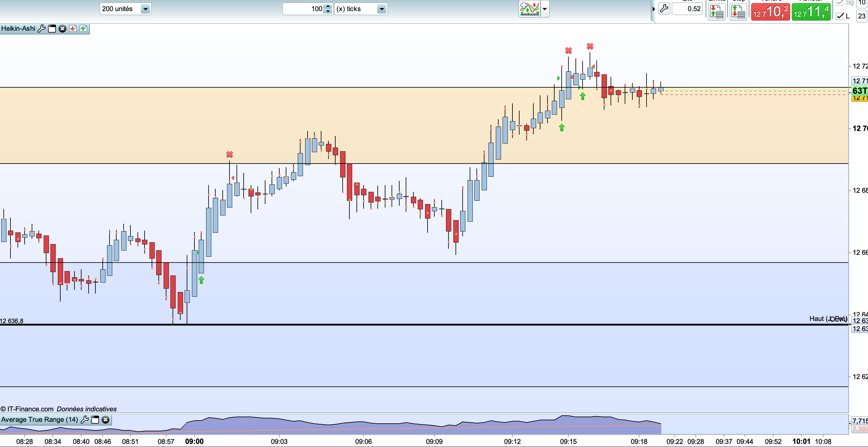Open Average True Range settings wrench
The height and width of the screenshot is (447, 868).
[x=85, y=419]
